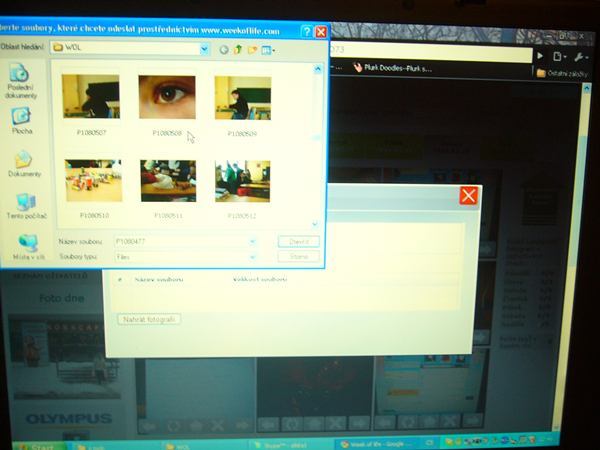Open Místa v síti network places
The image size is (600, 450).
coord(28,246)
